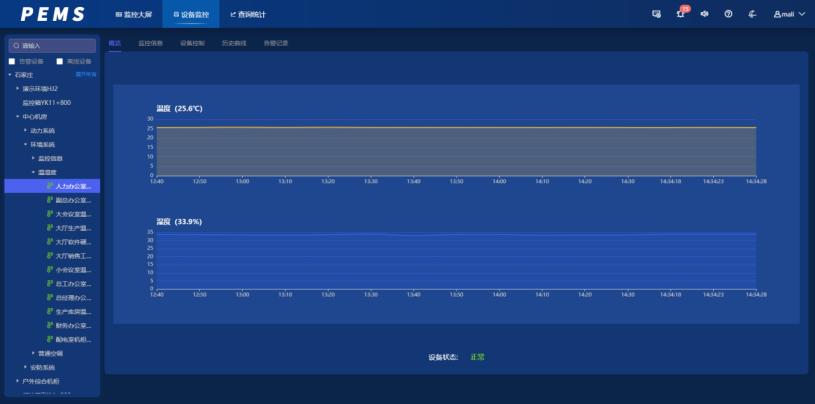Screen dimensions: 815x404
Task: Expand the 普通空调 node
Action: point(33,353)
